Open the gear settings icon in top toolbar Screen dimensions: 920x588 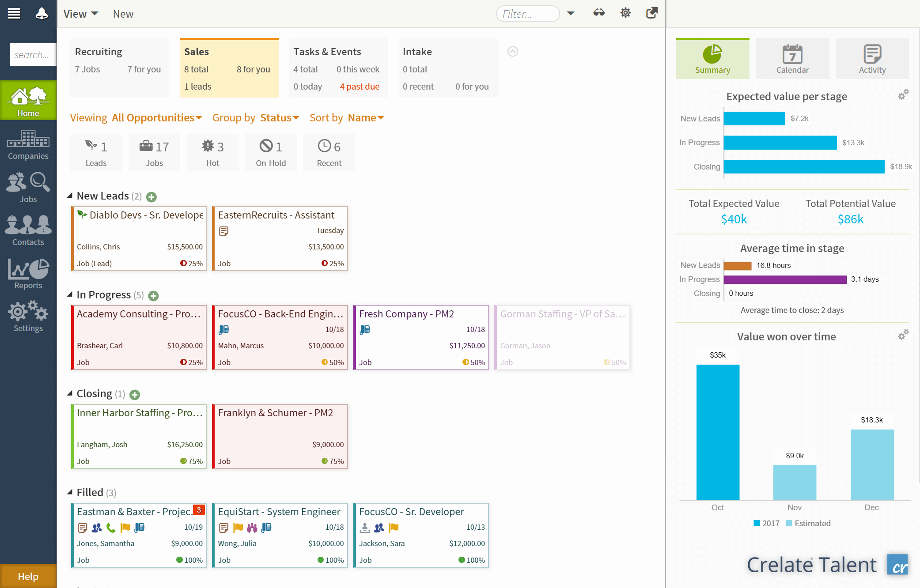pyautogui.click(x=625, y=13)
